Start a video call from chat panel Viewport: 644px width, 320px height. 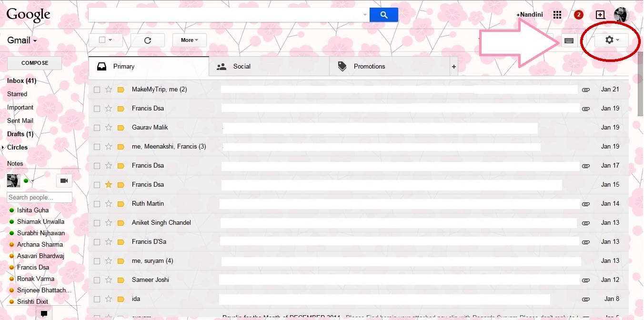click(64, 180)
